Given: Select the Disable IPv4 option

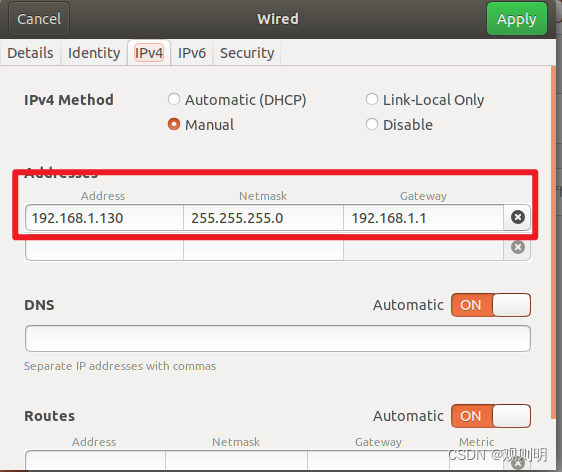Looking at the screenshot, I should [x=399, y=125].
